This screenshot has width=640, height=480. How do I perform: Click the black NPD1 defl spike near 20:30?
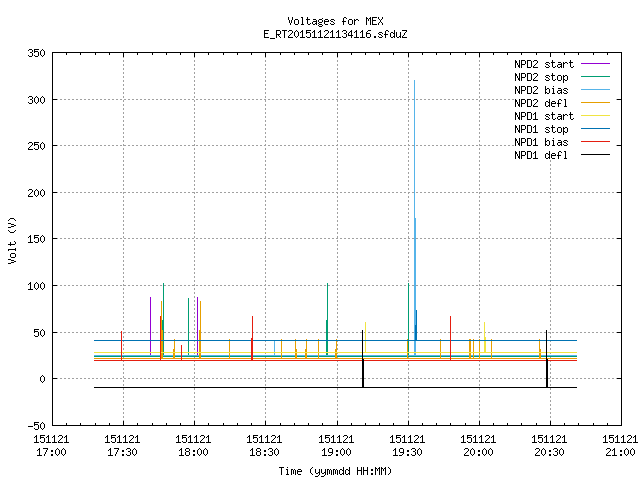coord(547,359)
